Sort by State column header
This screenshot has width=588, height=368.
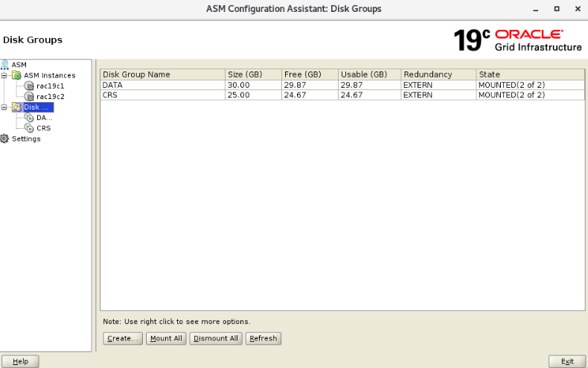click(530, 74)
